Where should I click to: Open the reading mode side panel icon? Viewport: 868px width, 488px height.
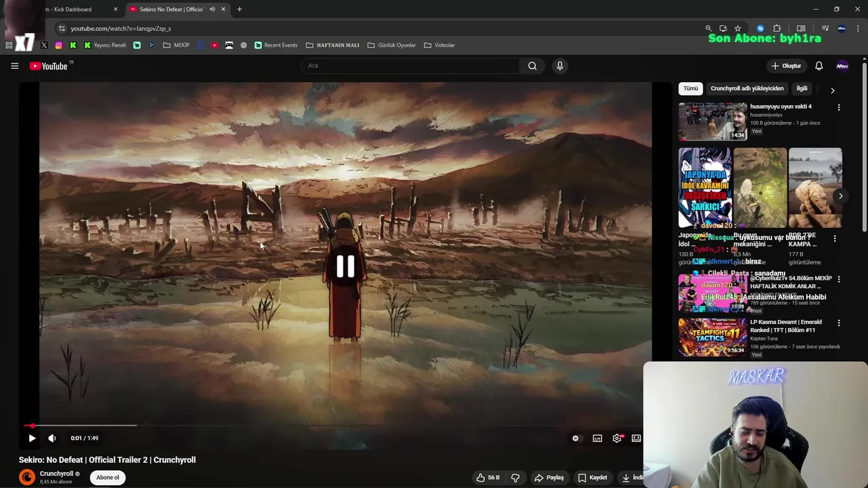[801, 28]
